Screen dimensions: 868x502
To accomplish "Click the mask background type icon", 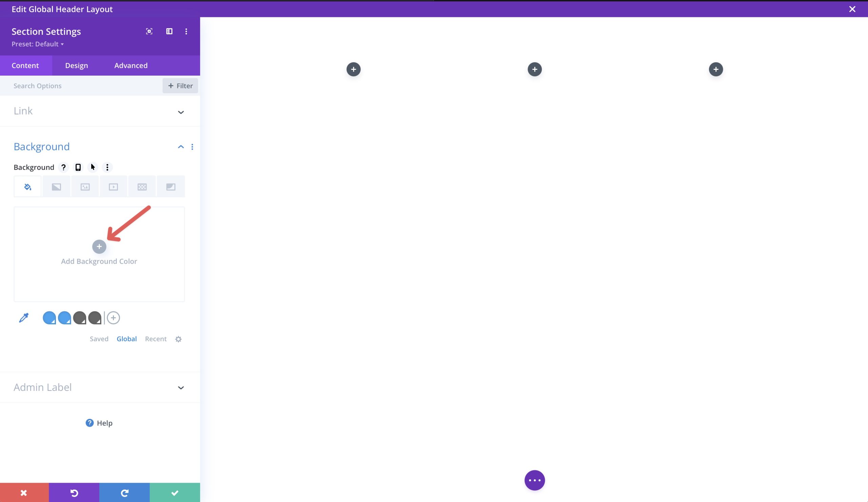I will (170, 186).
